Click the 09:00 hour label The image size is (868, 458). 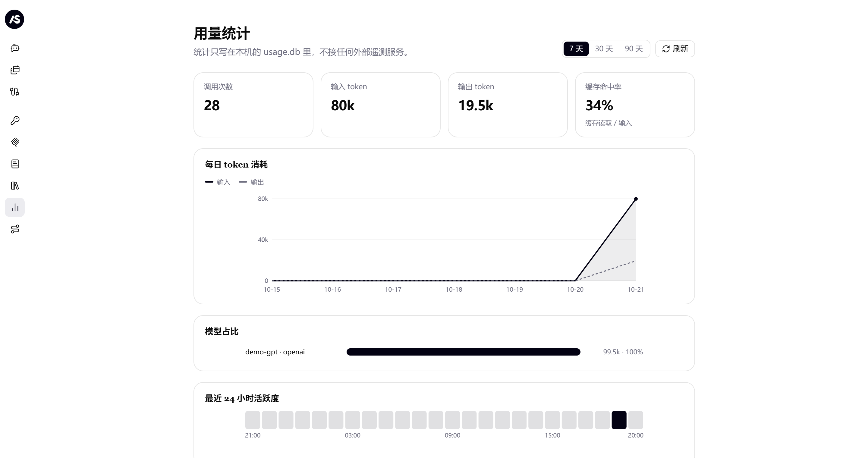tap(452, 435)
